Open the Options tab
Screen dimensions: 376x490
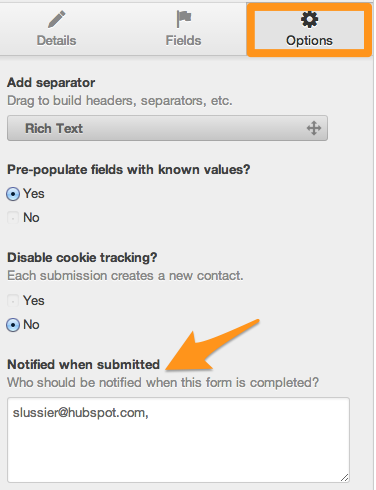(x=309, y=29)
